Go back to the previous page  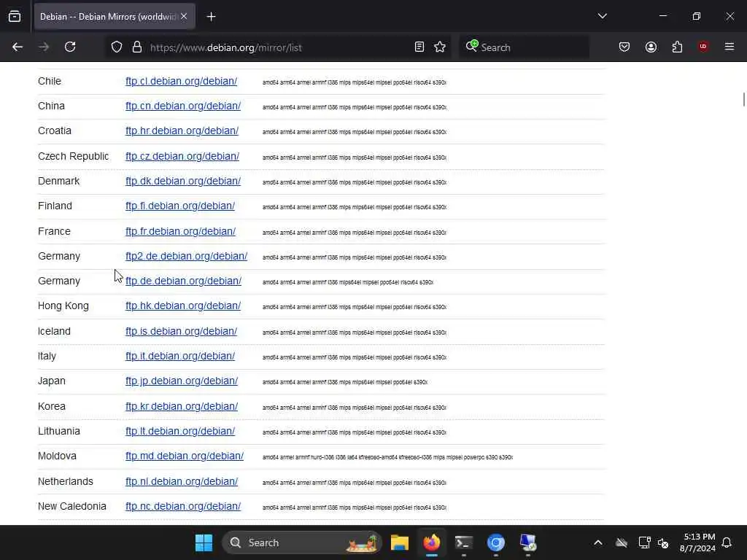coord(18,47)
